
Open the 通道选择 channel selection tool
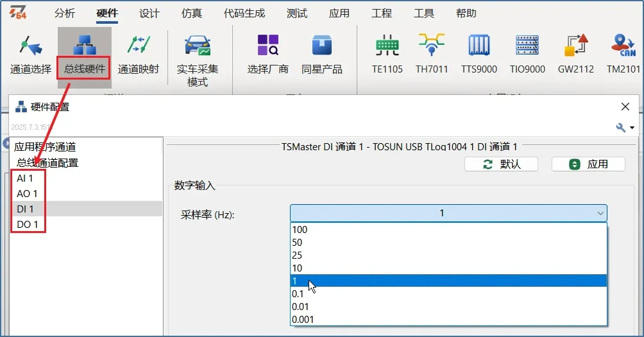point(31,55)
